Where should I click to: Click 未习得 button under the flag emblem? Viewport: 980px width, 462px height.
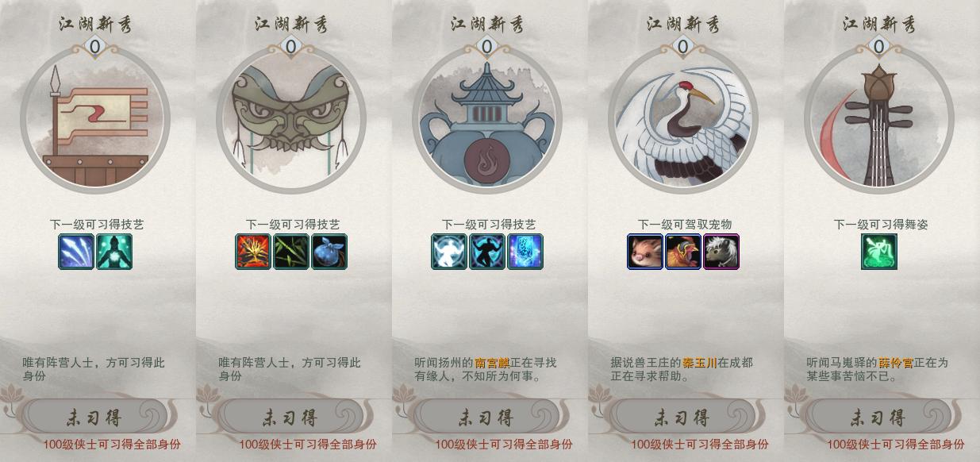[94, 417]
